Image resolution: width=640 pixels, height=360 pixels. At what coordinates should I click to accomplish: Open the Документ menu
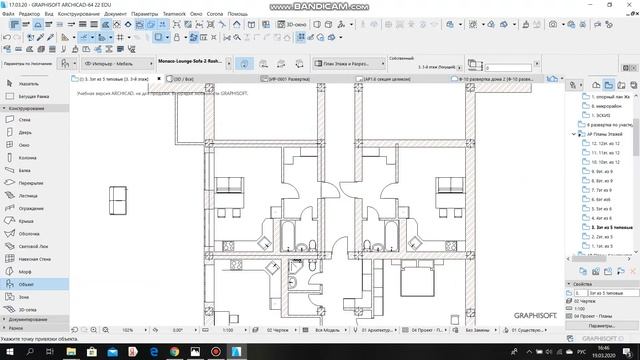pos(115,14)
